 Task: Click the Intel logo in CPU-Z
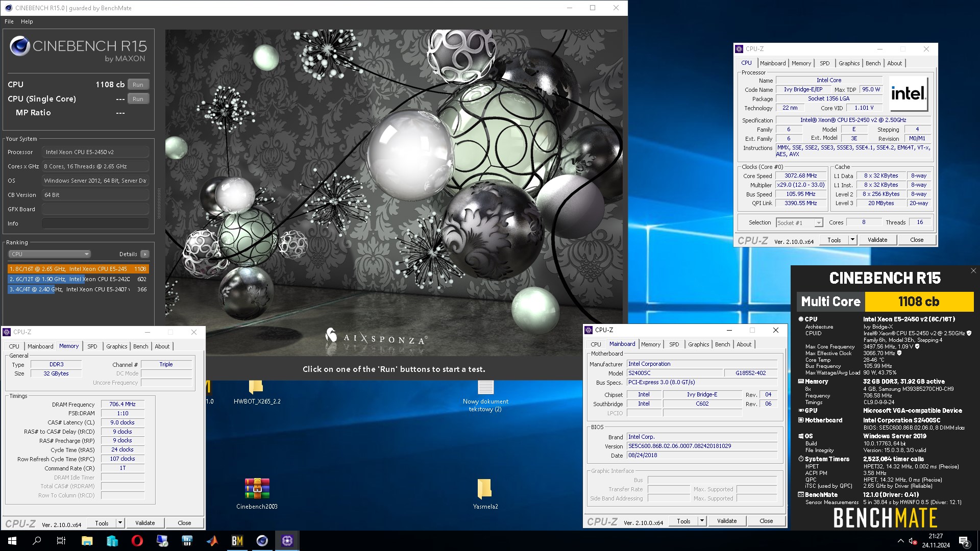908,94
